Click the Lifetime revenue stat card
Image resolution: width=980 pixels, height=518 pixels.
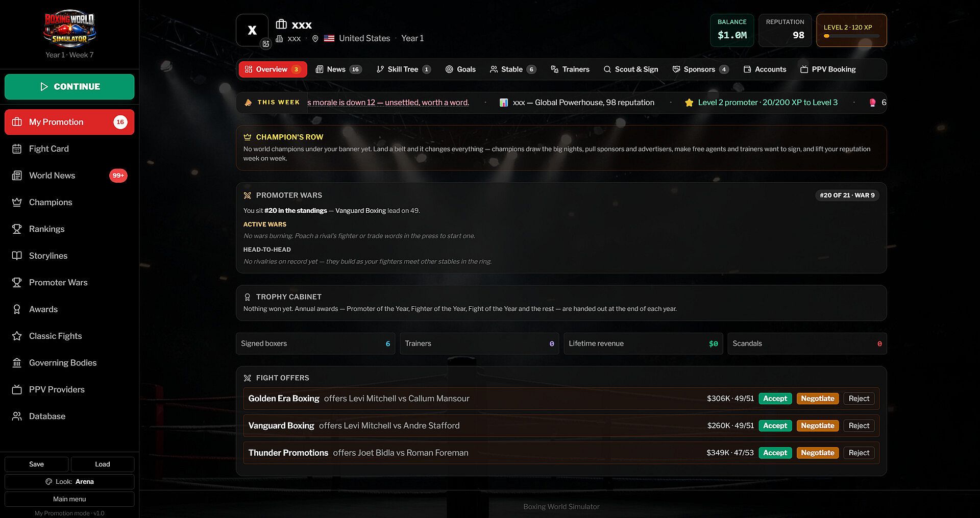point(643,343)
